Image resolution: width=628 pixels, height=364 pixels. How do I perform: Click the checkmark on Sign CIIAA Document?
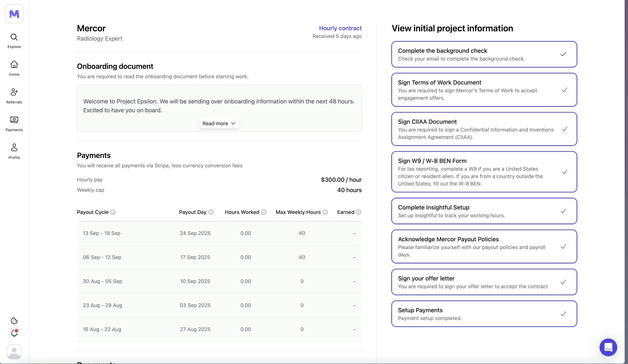pyautogui.click(x=565, y=129)
